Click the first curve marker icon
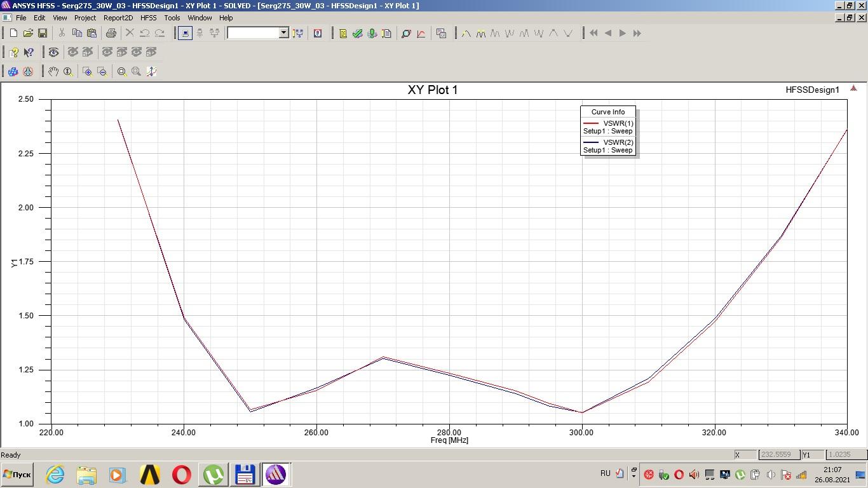This screenshot has height=488, width=868. coord(466,33)
